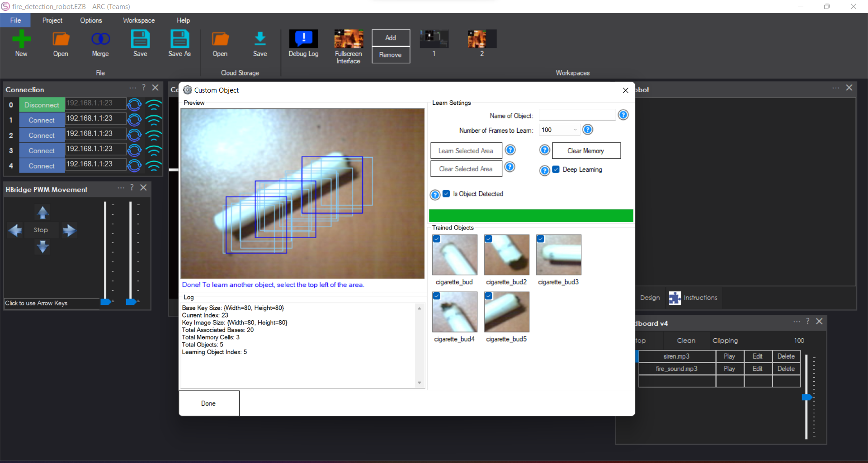868x463 pixels.
Task: Uncheck Is Object Detected
Action: pos(446,193)
